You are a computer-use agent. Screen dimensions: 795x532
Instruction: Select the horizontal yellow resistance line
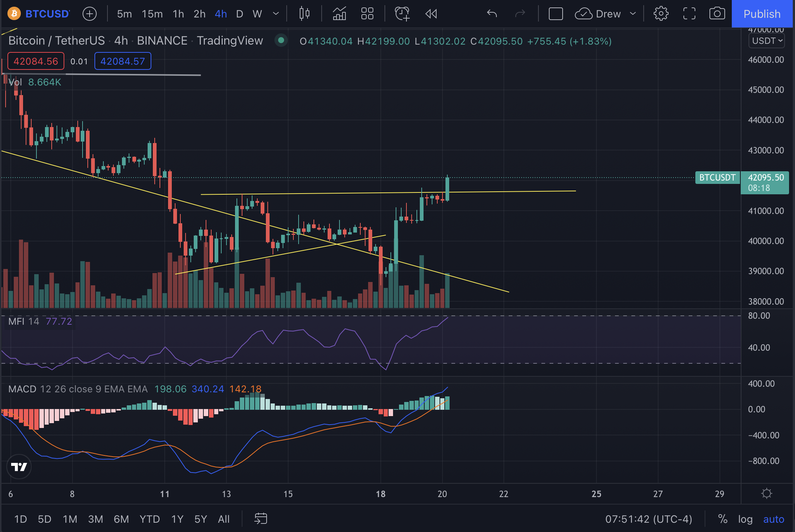point(388,192)
